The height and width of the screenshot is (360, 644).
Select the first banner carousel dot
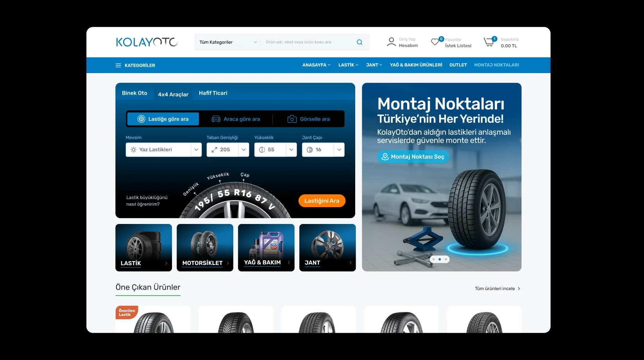pyautogui.click(x=433, y=259)
